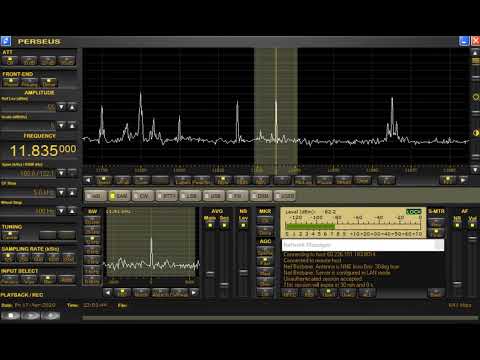Click the AVG Main slider handle
Image resolution: width=480 pixels, height=360 pixels.
click(x=210, y=274)
